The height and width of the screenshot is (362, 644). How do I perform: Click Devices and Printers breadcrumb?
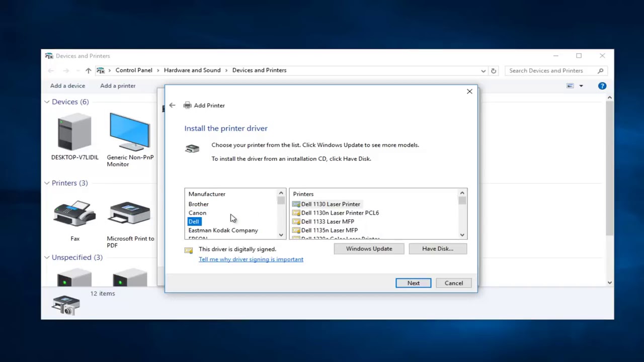[x=259, y=70]
